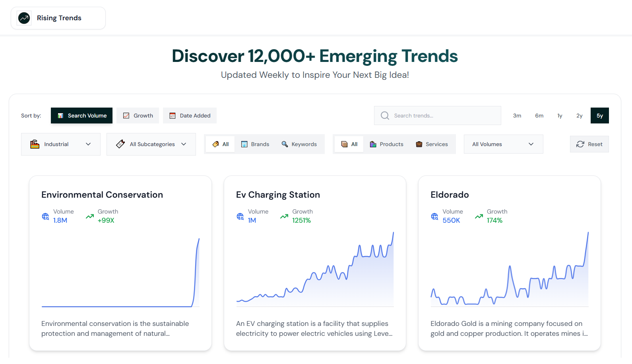
Task: Click the Rising Trends logo icon
Action: [x=24, y=18]
